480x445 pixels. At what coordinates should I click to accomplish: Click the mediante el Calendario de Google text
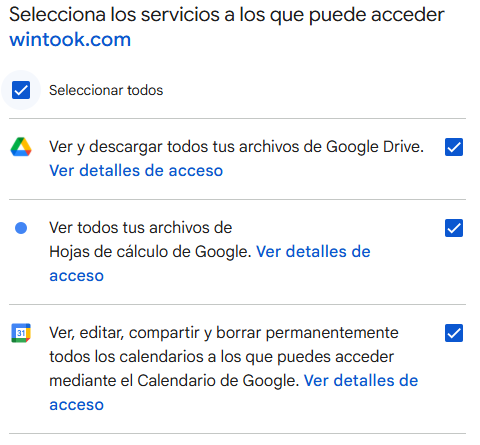point(174,380)
